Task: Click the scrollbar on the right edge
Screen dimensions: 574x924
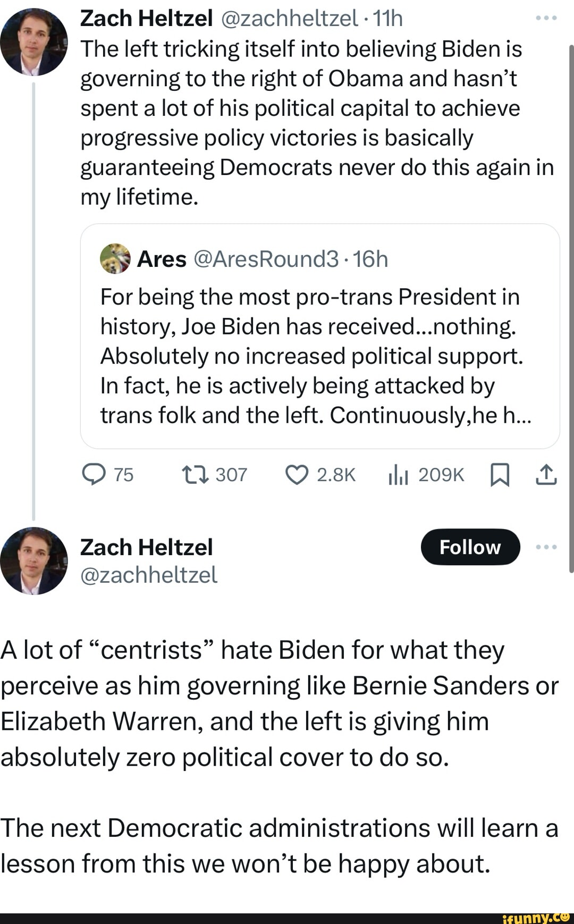Action: (x=571, y=308)
